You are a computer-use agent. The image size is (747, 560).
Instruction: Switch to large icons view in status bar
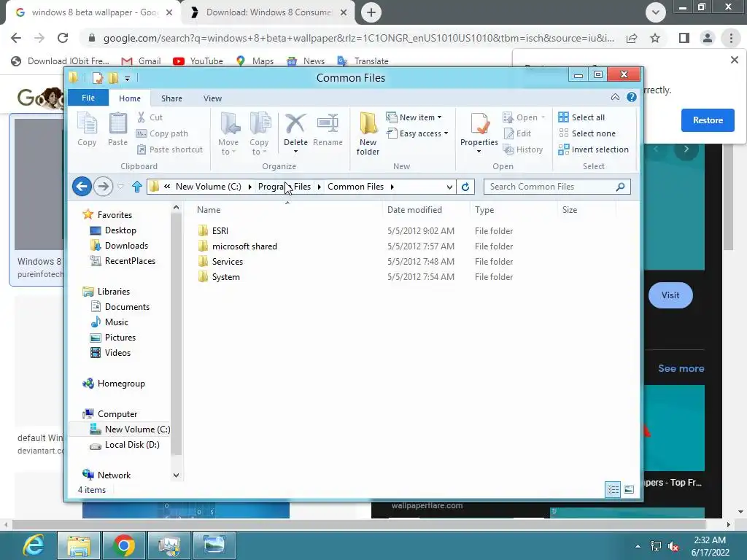pyautogui.click(x=629, y=489)
